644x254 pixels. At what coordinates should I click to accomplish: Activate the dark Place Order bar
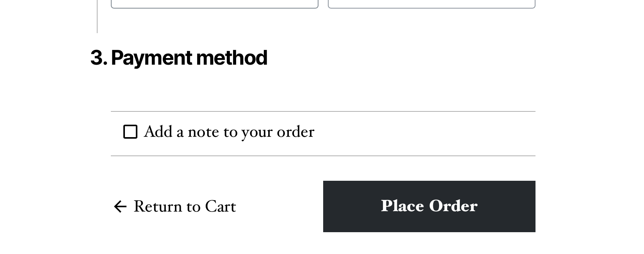pos(429,206)
